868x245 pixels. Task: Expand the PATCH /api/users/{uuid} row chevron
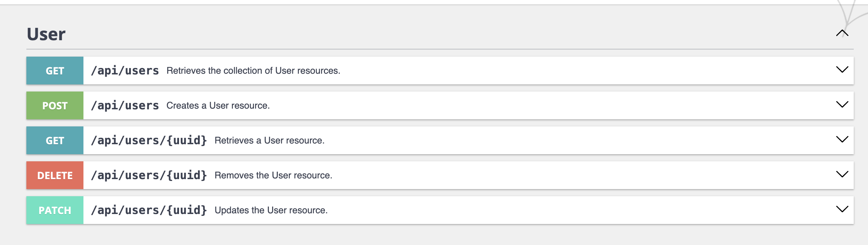842,209
